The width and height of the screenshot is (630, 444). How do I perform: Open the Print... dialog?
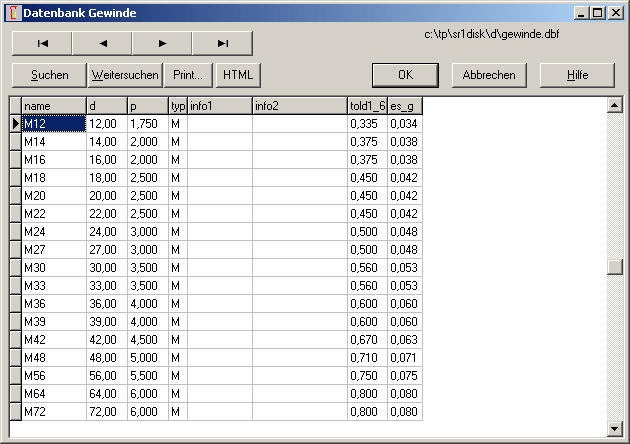pos(188,75)
